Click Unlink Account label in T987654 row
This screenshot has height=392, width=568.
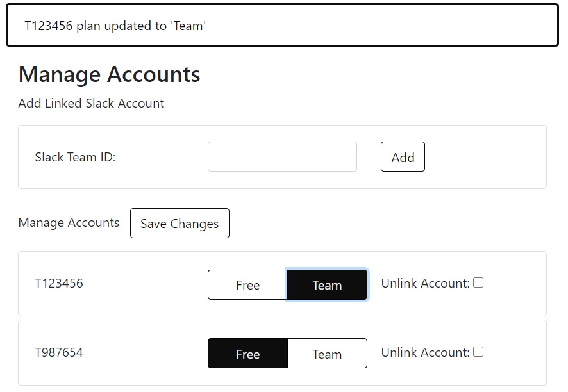coord(425,352)
